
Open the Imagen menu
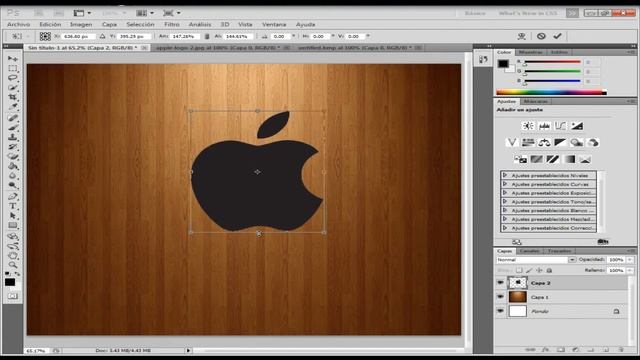81,24
